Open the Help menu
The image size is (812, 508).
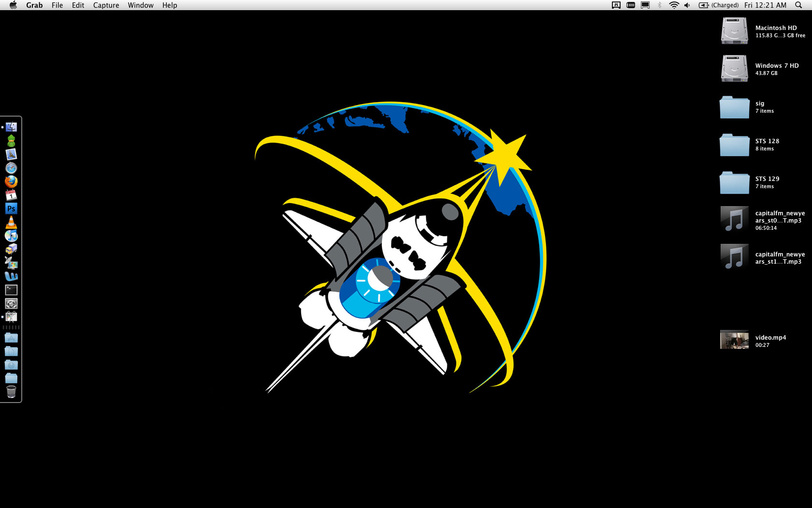click(170, 5)
